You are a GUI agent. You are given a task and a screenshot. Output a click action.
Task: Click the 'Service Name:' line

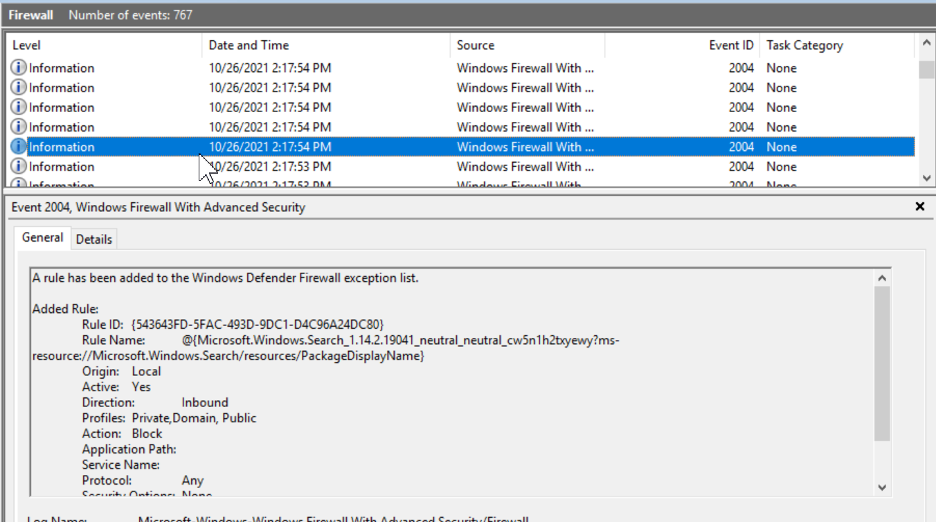pos(121,465)
